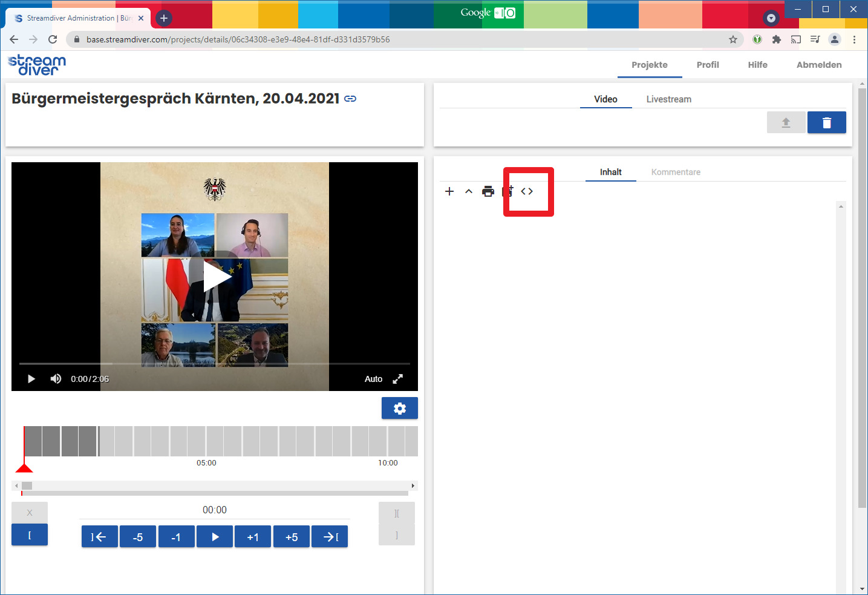
Task: Mute the video player volume
Action: [56, 379]
